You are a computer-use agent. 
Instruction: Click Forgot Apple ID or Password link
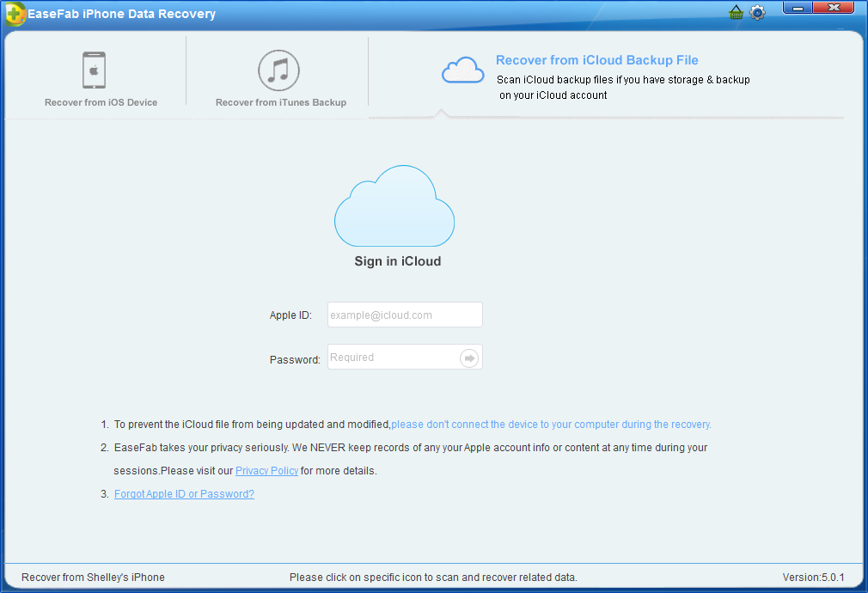pyautogui.click(x=184, y=494)
